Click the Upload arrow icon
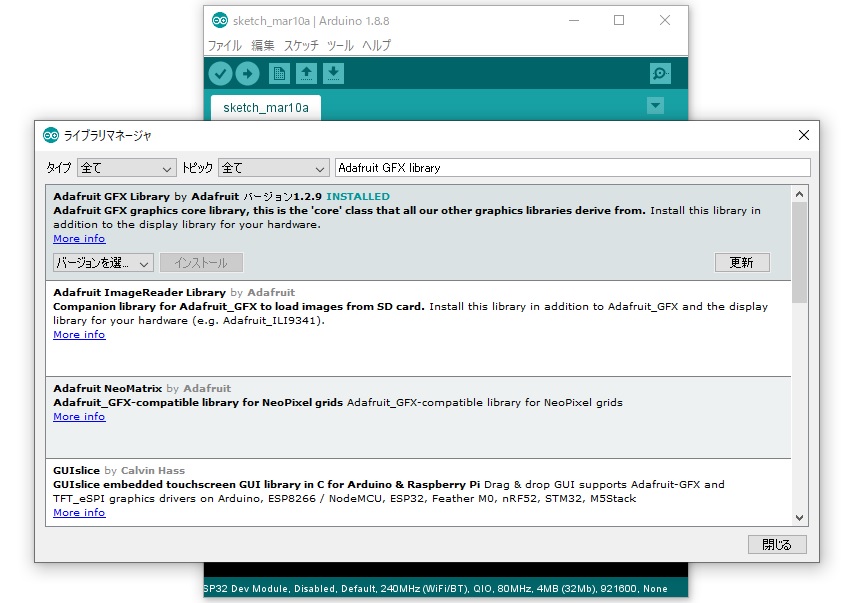Image resolution: width=855 pixels, height=603 pixels. tap(247, 73)
